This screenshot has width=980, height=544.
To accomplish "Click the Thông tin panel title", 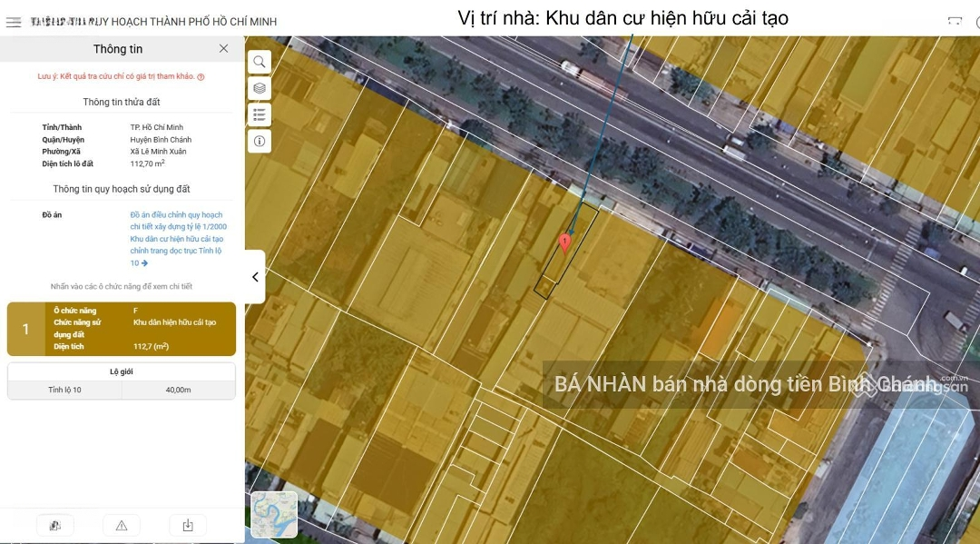I will pyautogui.click(x=118, y=49).
